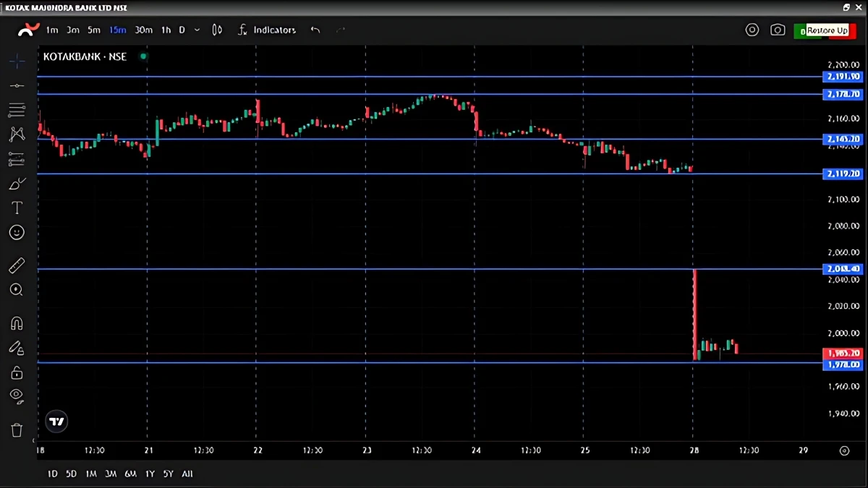Open chart settings hexagon icon
Image resolution: width=868 pixels, height=488 pixels.
point(752,30)
